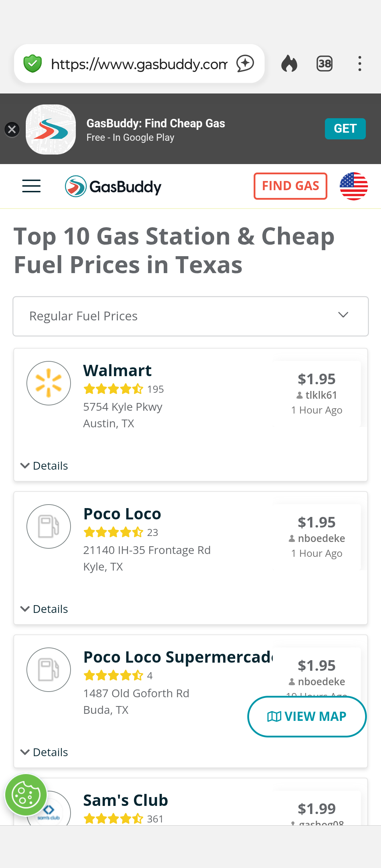Open the cookie preferences icon
This screenshot has height=868, width=381.
[26, 795]
